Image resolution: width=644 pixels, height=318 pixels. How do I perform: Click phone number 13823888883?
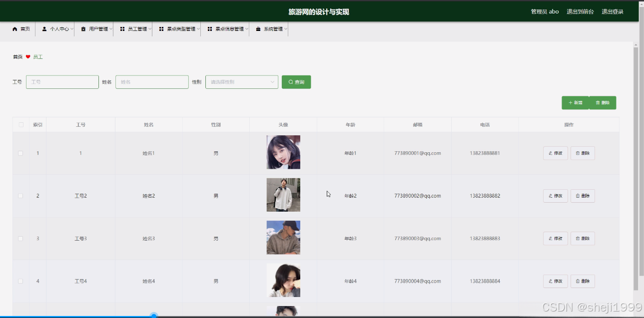tap(485, 239)
